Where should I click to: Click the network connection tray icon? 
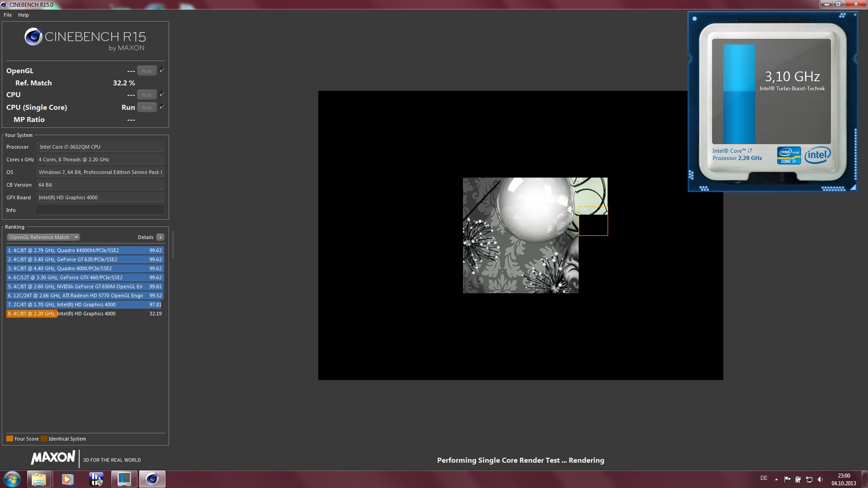point(809,479)
